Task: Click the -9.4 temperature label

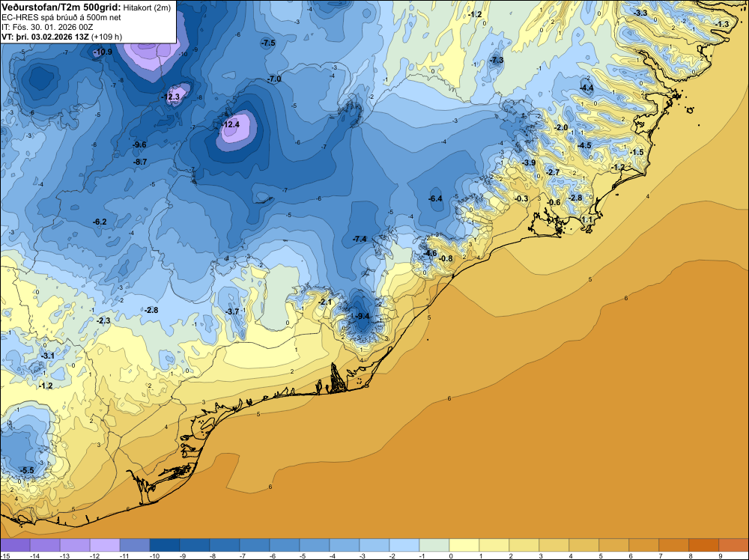Action: coord(363,316)
